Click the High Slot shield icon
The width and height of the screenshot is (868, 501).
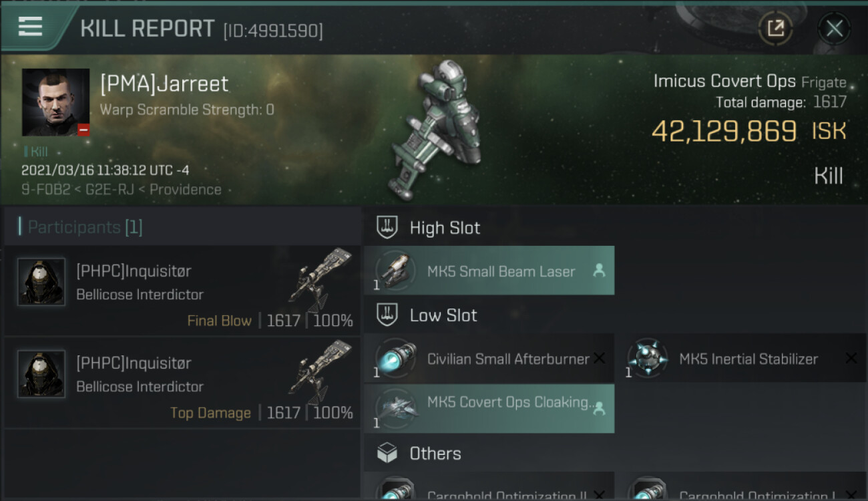pyautogui.click(x=387, y=228)
